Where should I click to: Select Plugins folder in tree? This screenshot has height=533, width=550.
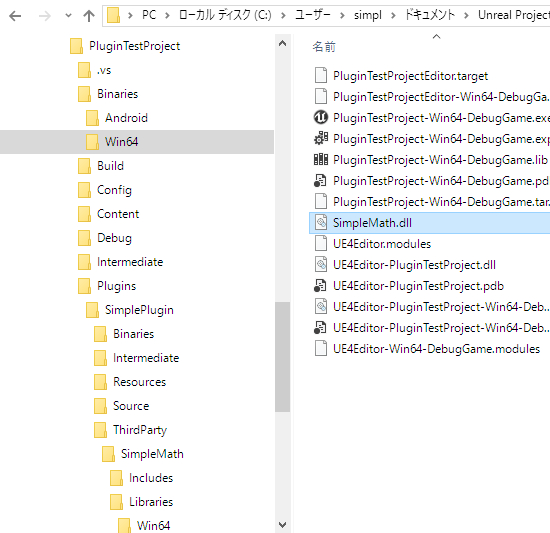pos(116,286)
